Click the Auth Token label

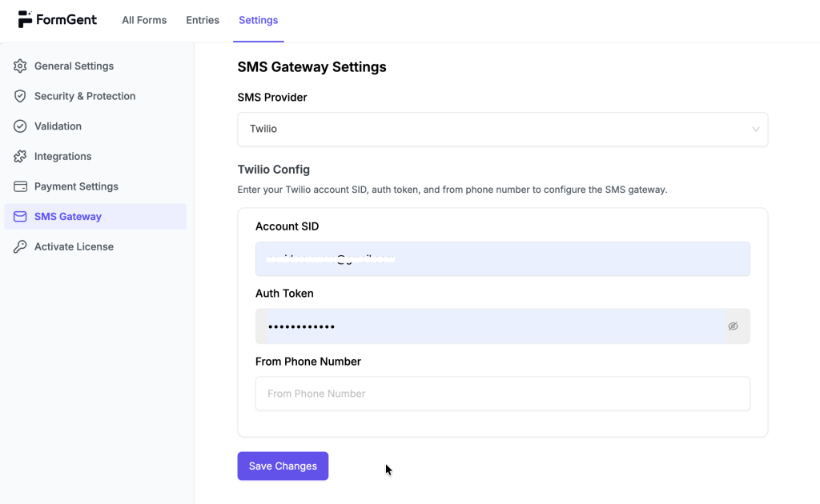coord(284,294)
